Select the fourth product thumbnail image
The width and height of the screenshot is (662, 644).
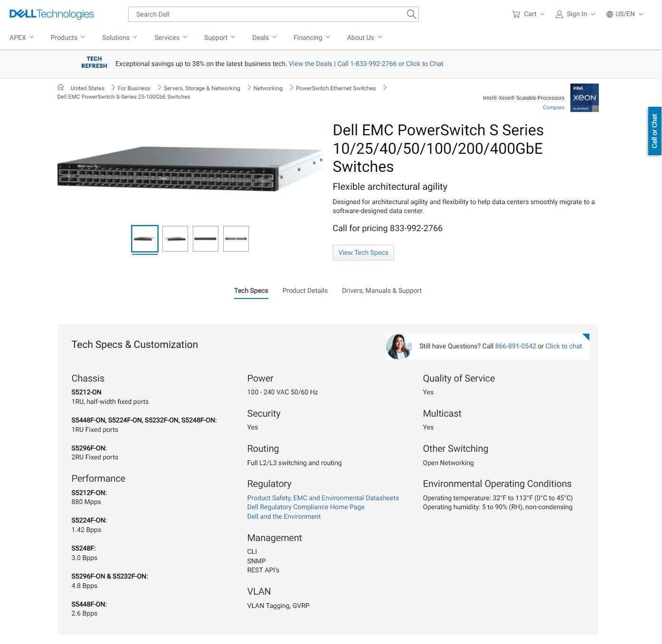236,239
